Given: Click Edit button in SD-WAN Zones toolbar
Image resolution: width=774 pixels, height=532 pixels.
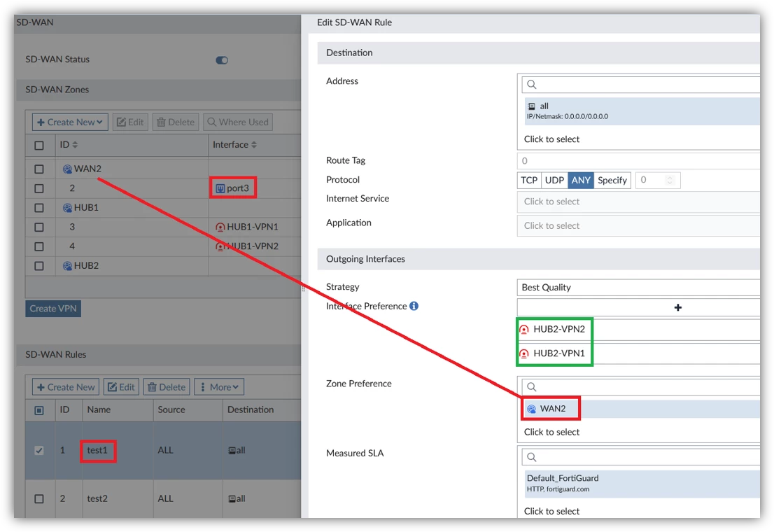Looking at the screenshot, I should tap(130, 122).
